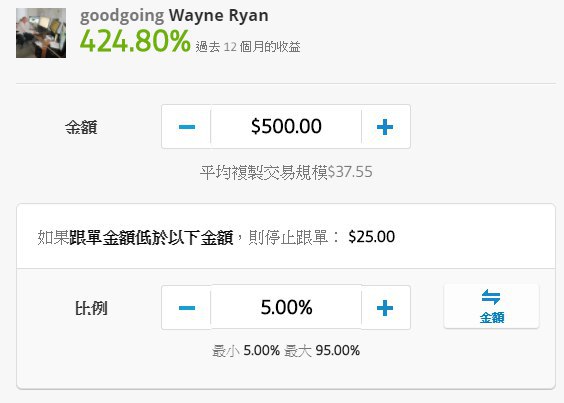Click the 5.00% ratio input field
564x403 pixels.
(286, 307)
